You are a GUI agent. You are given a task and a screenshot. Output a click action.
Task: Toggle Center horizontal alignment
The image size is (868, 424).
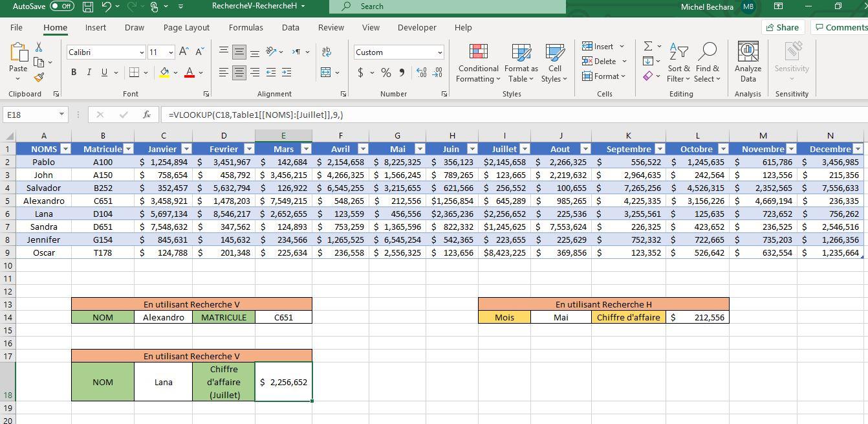239,73
